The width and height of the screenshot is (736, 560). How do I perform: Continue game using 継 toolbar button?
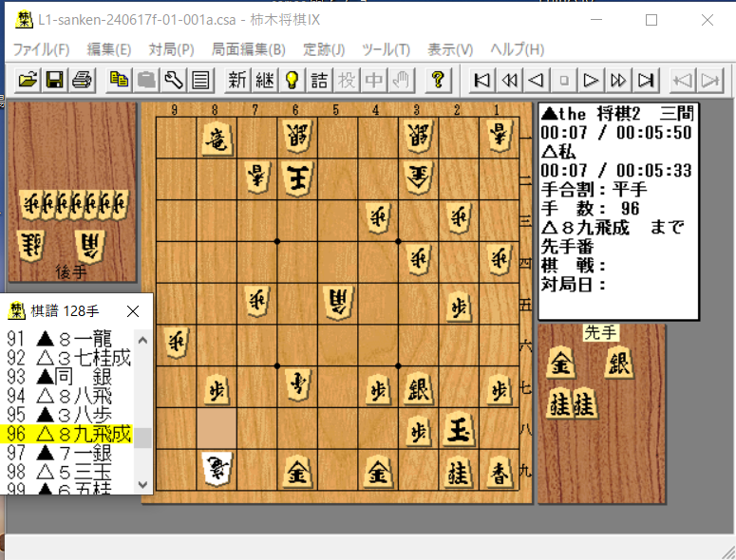265,80
